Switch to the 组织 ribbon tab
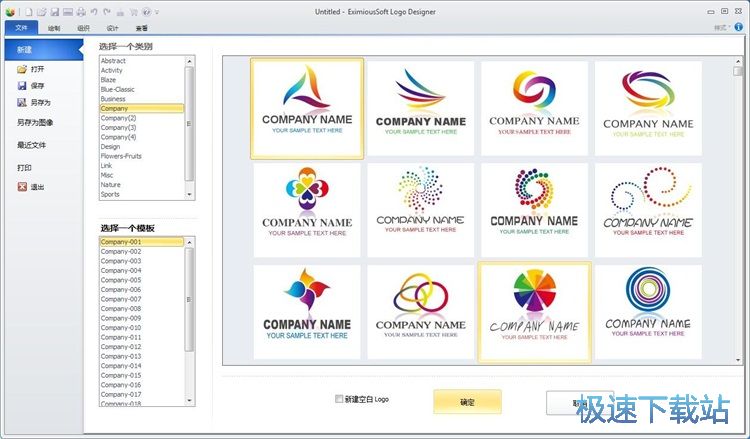 [x=84, y=28]
